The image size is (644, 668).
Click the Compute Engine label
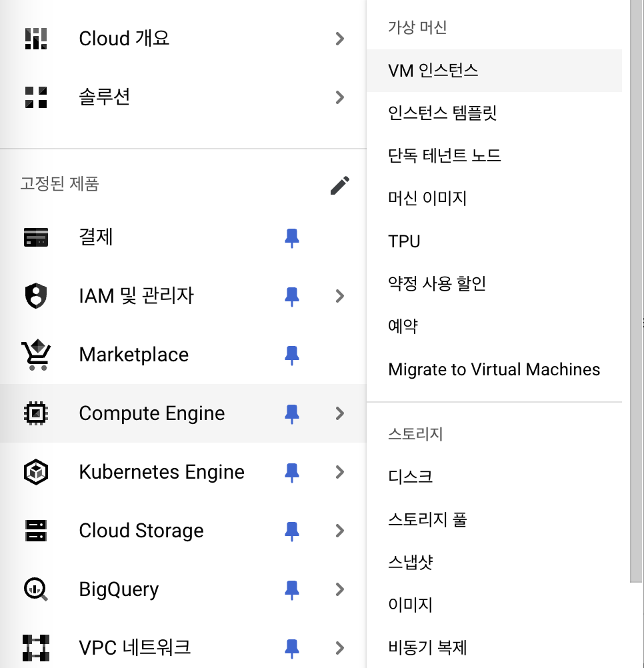point(151,413)
